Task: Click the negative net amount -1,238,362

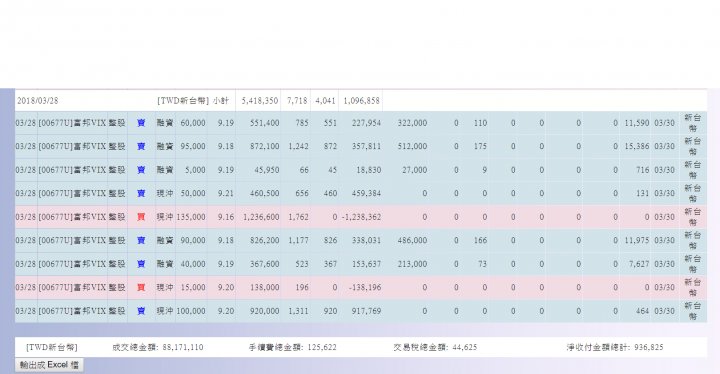Action: pos(361,217)
